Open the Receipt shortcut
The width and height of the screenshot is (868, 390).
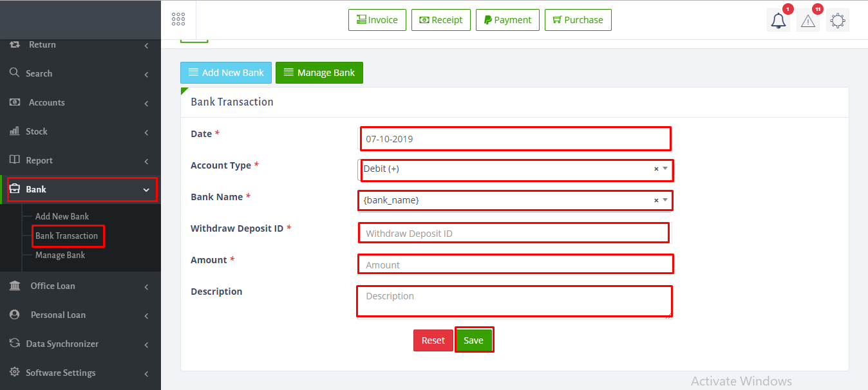coord(441,20)
